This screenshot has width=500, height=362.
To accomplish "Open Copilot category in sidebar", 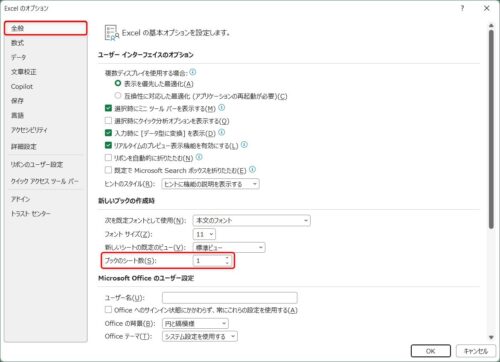I will tap(46, 86).
